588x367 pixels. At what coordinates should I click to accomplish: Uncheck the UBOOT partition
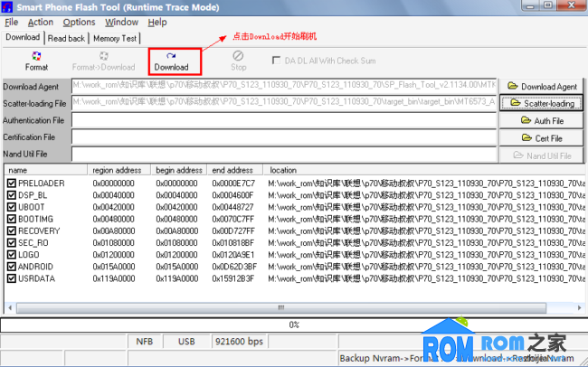point(12,207)
